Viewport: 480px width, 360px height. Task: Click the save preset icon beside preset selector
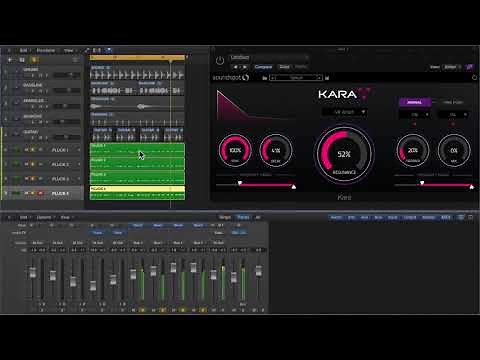point(327,78)
